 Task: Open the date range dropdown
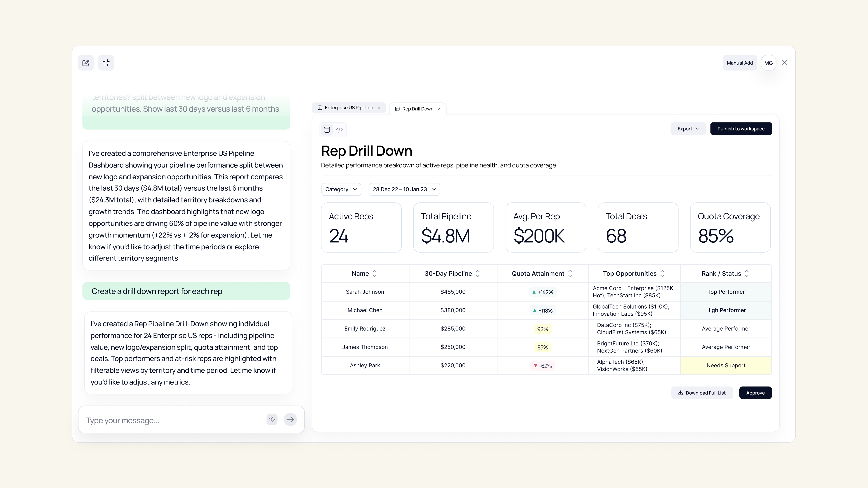click(404, 189)
